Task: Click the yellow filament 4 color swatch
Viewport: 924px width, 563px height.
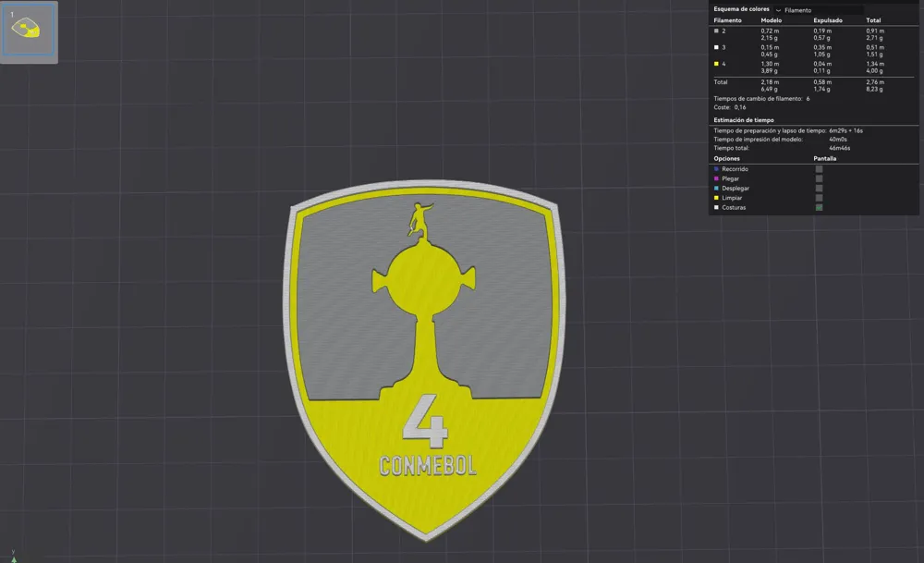Action: point(717,64)
